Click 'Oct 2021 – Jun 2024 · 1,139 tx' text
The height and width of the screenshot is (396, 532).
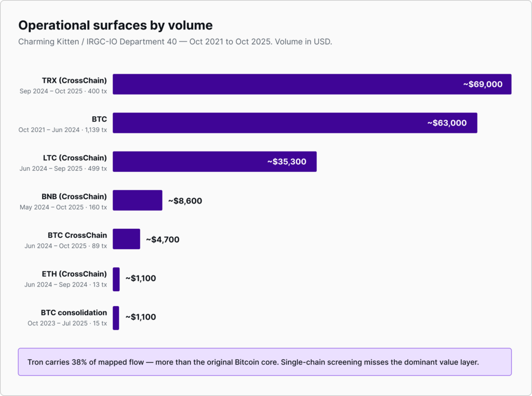click(62, 130)
